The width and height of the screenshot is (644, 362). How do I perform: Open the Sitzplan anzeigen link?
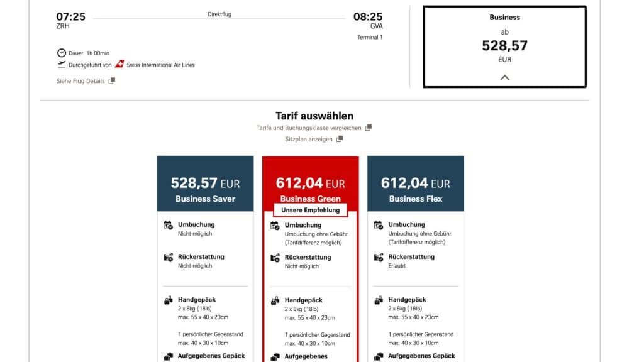pos(308,139)
